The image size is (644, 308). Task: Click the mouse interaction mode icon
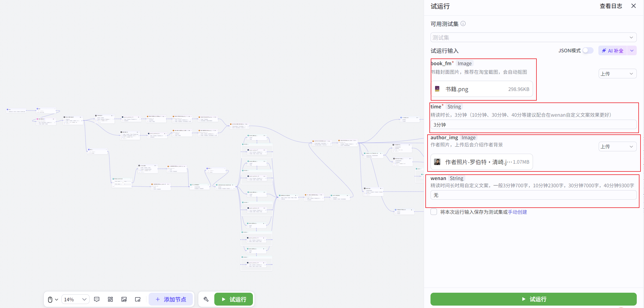click(50, 299)
